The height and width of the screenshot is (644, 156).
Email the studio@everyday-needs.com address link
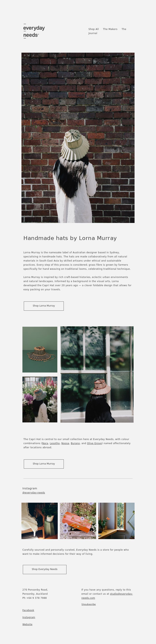(x=107, y=596)
